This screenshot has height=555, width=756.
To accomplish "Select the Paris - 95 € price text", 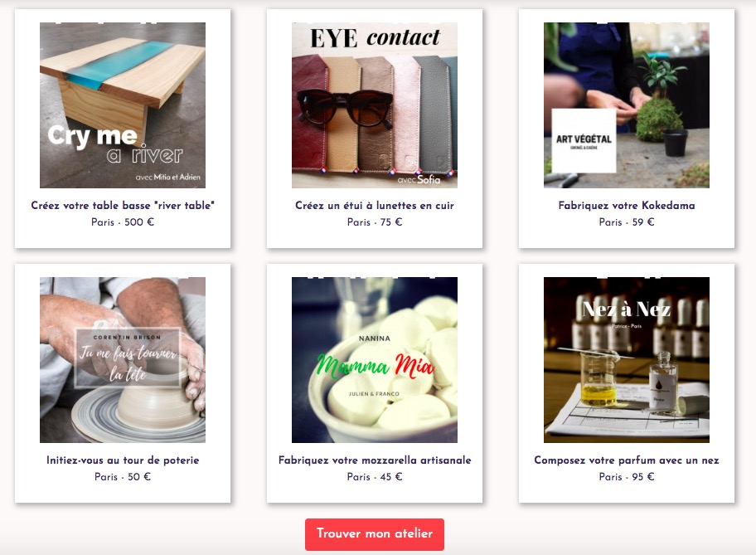I will tap(627, 477).
